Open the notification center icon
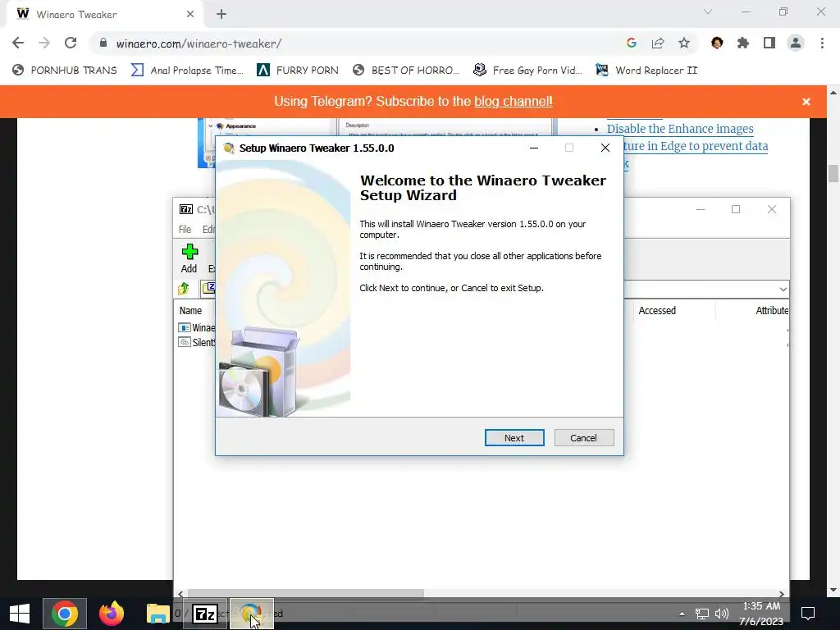Image resolution: width=840 pixels, height=630 pixels. point(807,614)
